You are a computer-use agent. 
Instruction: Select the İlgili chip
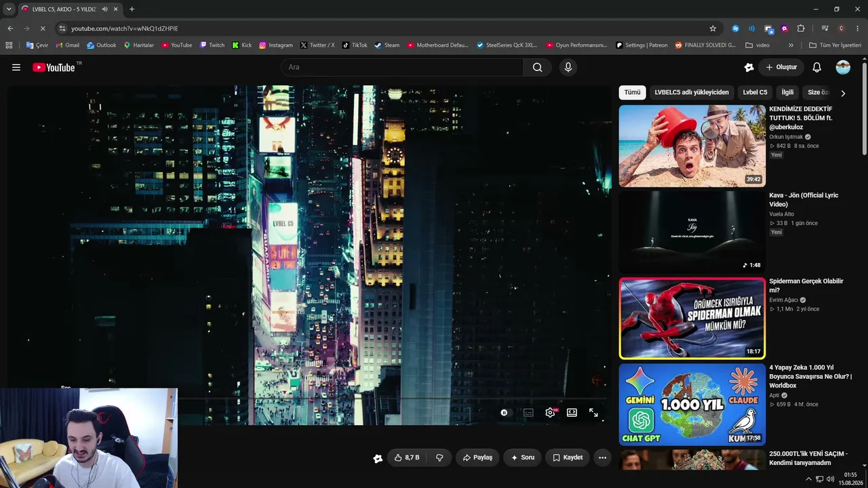[787, 92]
